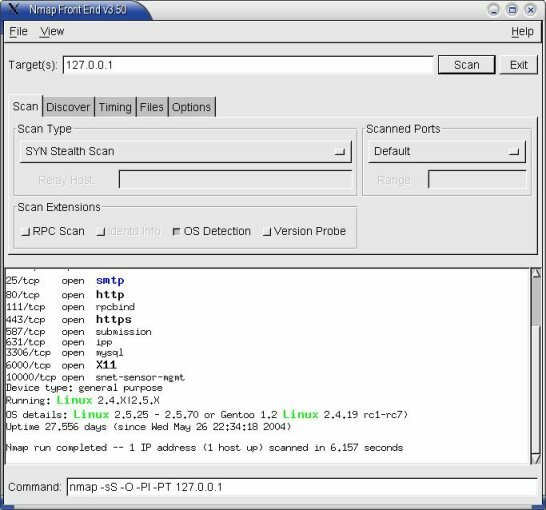
Task: Start scan with the Scan button
Action: pyautogui.click(x=466, y=65)
